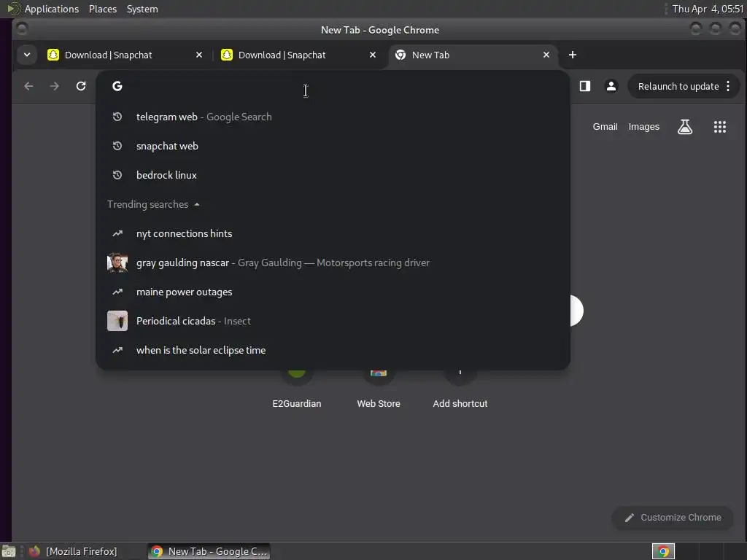Select snapchat web suggestion

click(x=333, y=146)
